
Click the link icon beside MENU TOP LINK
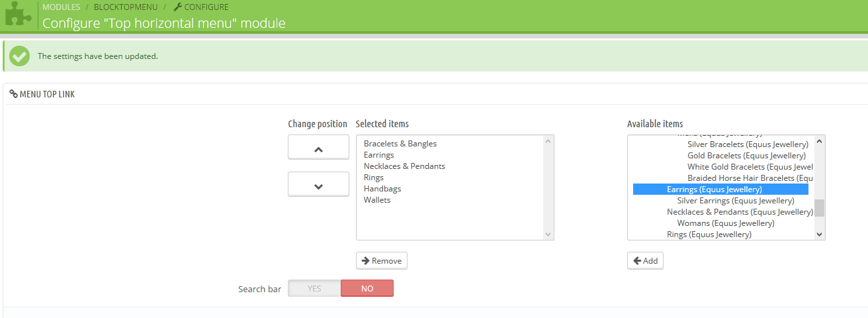13,94
